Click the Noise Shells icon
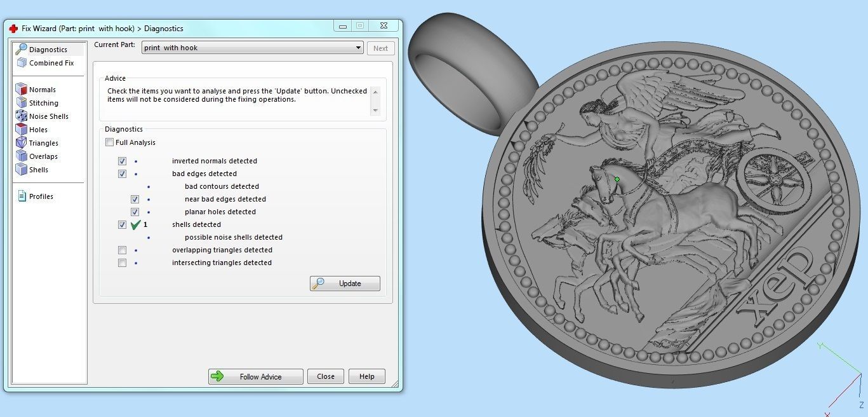The height and width of the screenshot is (417, 868). [x=22, y=116]
